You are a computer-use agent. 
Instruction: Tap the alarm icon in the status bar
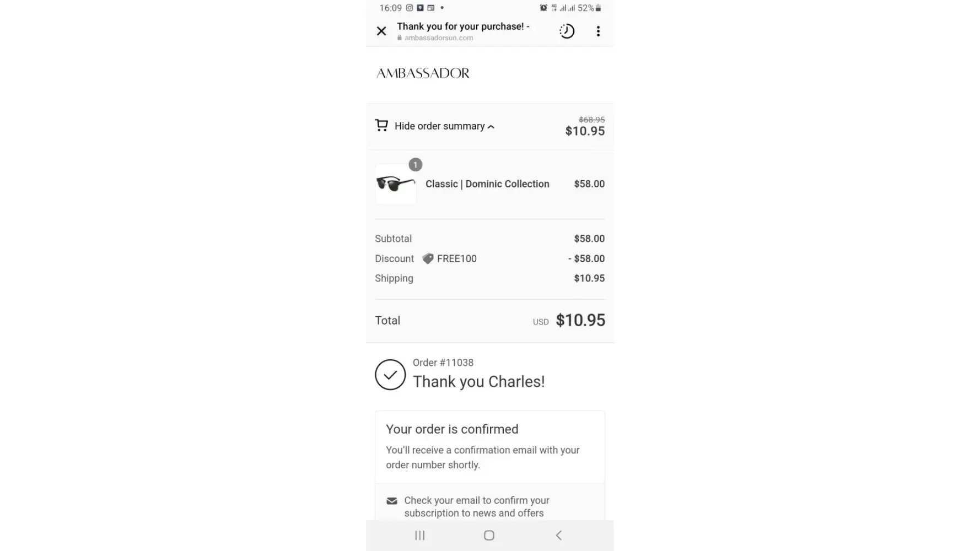[543, 8]
